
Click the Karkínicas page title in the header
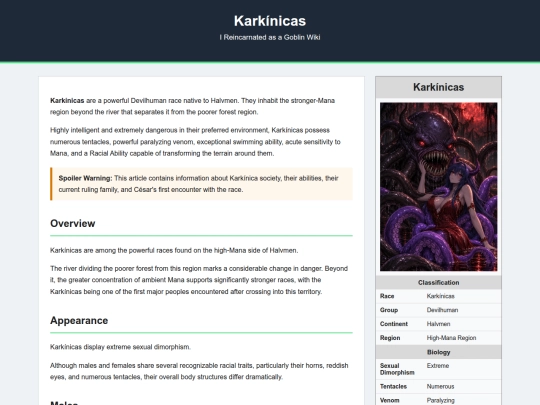[270, 21]
